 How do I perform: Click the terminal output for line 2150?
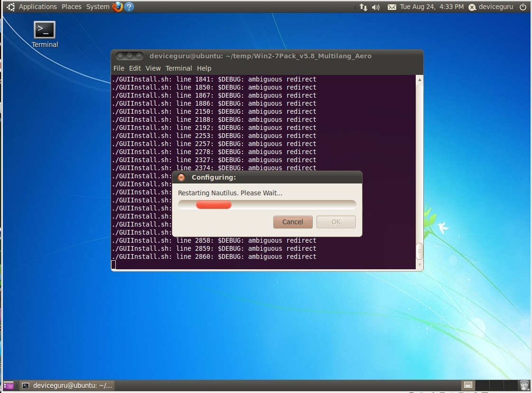coord(214,112)
